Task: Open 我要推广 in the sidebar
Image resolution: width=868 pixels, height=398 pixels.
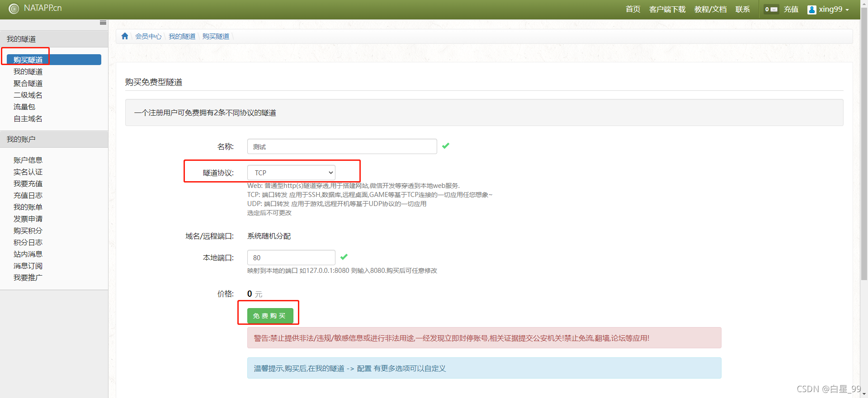Action: 28,277
